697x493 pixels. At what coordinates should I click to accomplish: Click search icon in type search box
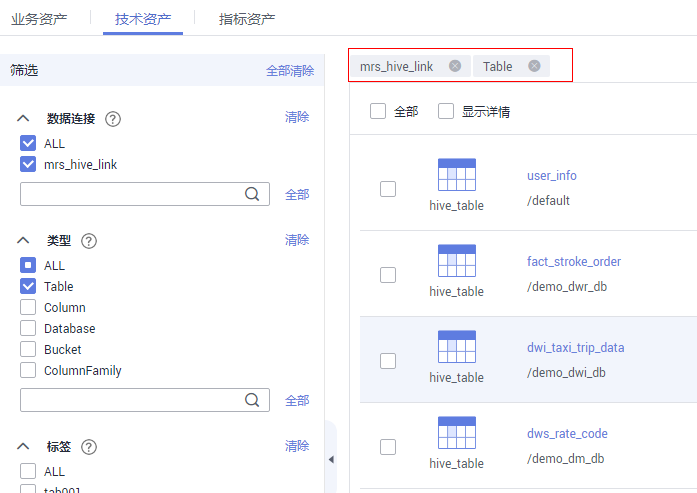(253, 400)
